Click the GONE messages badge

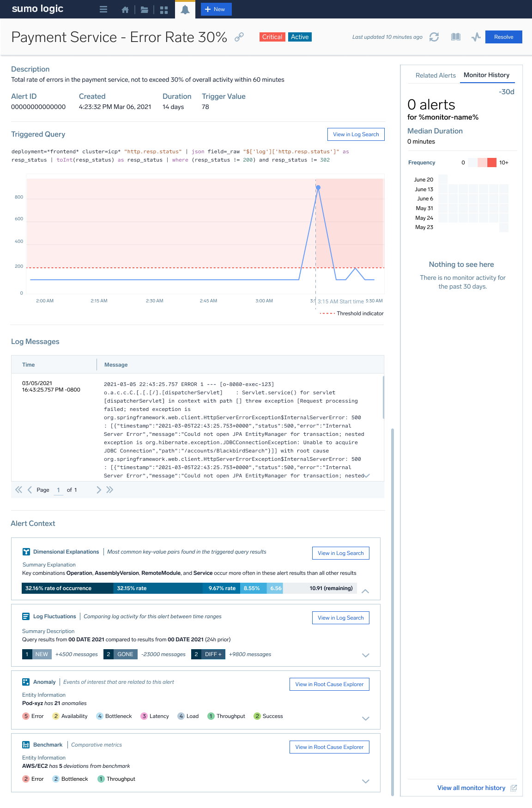click(x=121, y=654)
